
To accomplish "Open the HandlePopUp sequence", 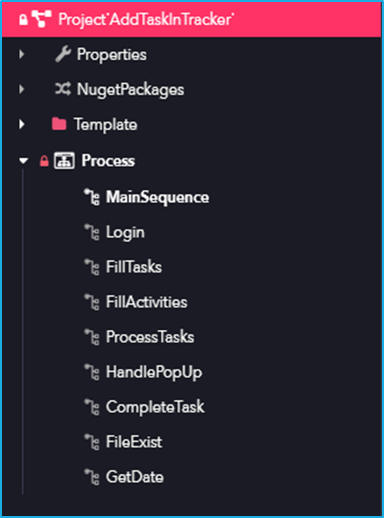I will tap(154, 372).
